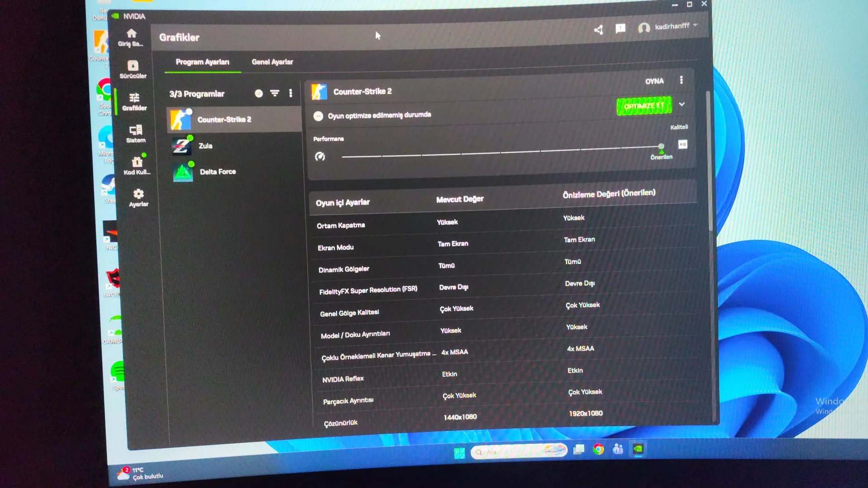Click the performance-quality slider handle
The image size is (868, 488).
click(x=661, y=146)
